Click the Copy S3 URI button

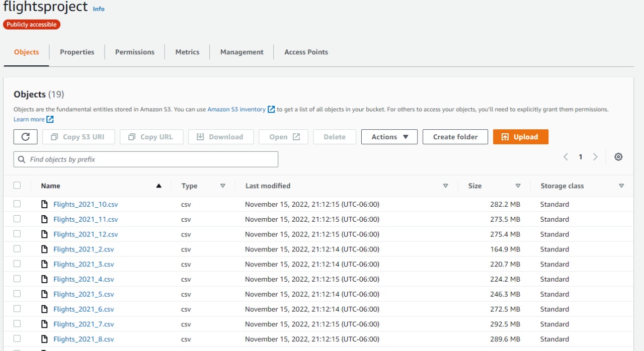click(78, 137)
